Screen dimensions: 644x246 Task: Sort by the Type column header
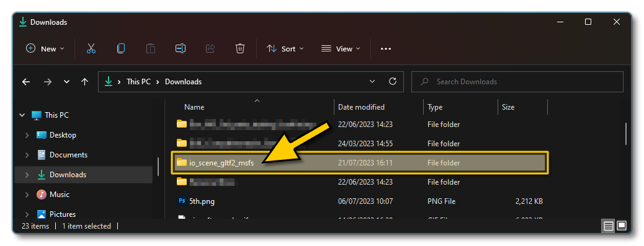[434, 107]
